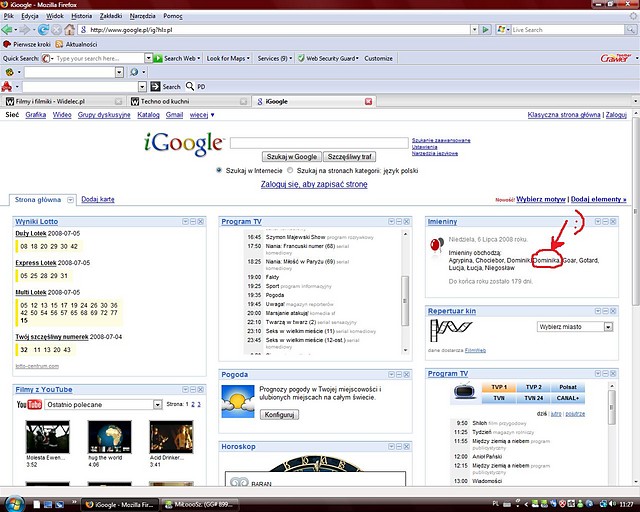Click the Wybierz motyw link

pyautogui.click(x=541, y=199)
